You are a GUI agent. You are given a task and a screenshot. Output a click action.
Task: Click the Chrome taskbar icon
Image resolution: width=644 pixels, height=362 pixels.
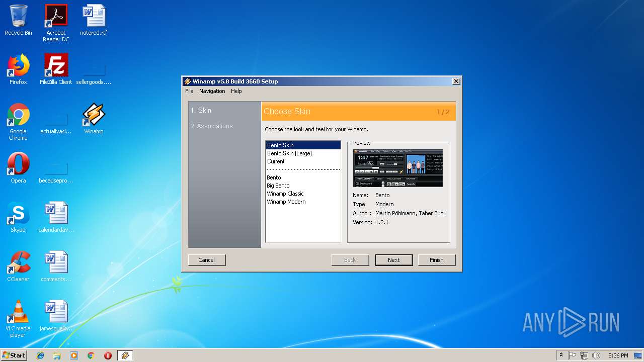pos(91,355)
